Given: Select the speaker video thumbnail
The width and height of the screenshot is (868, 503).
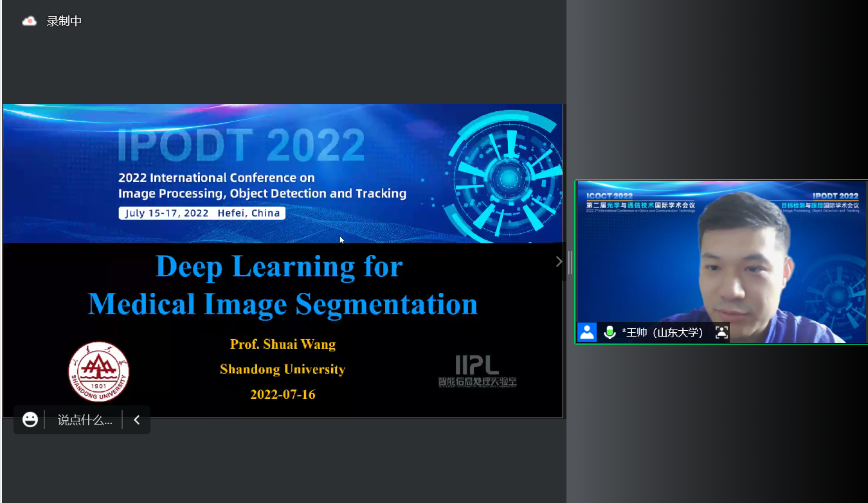Looking at the screenshot, I should tap(721, 262).
